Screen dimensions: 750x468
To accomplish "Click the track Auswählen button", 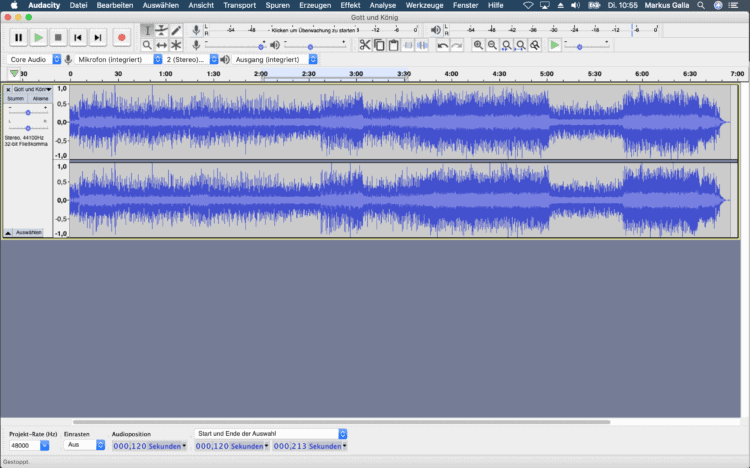I will tap(28, 233).
